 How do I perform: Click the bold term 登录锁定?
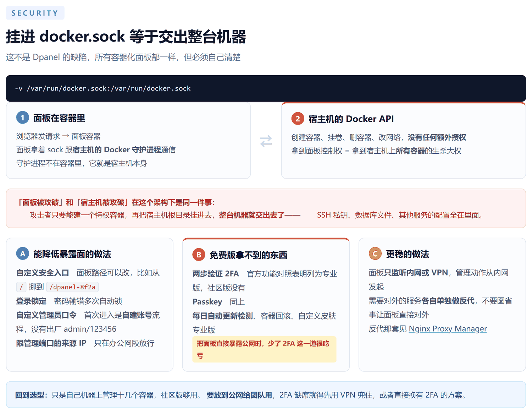click(31, 301)
